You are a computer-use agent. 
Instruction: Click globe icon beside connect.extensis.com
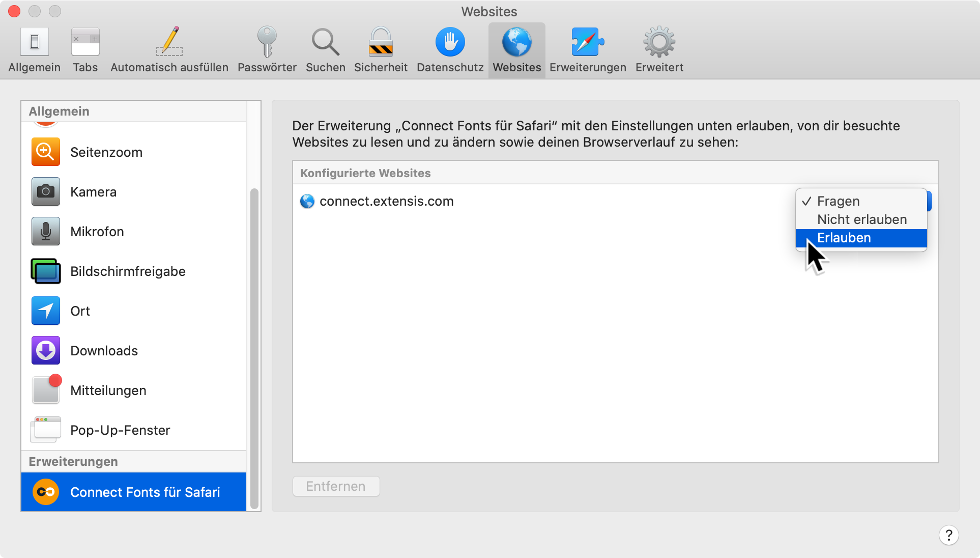[307, 201]
